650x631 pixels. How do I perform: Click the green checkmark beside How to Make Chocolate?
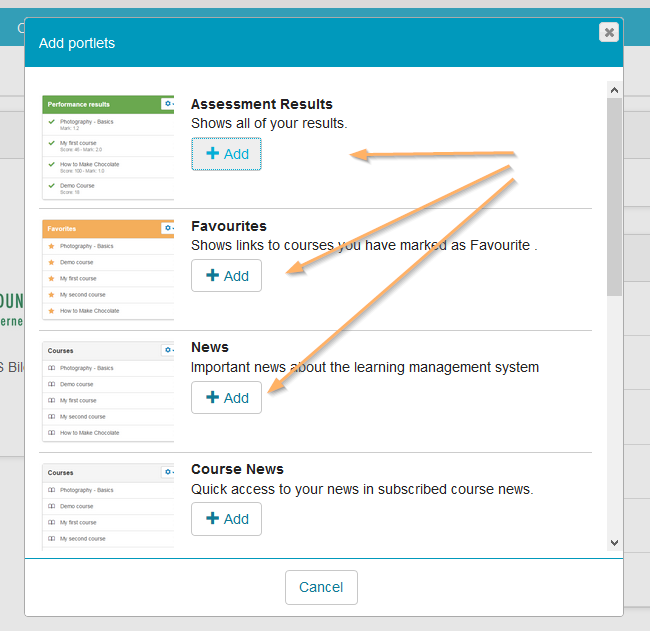(51, 164)
